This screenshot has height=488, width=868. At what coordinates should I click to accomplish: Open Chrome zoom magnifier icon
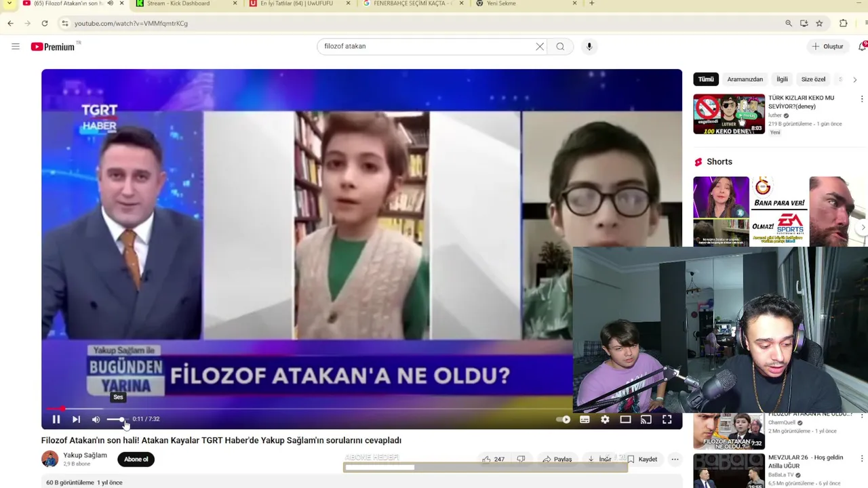(789, 23)
